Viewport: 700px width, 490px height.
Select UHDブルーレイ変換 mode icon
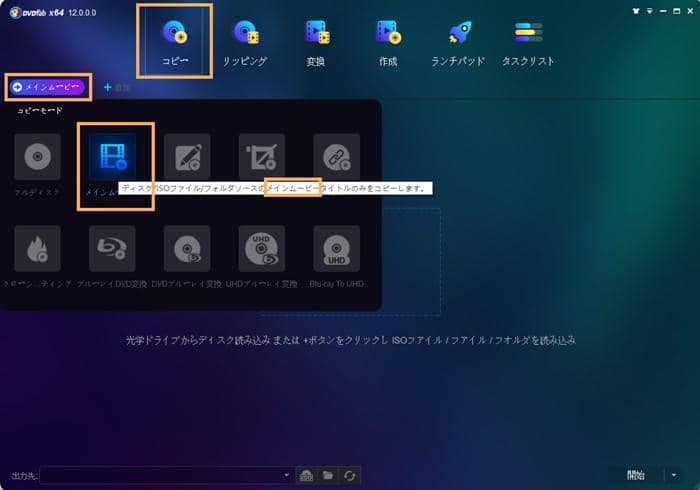pos(262,249)
